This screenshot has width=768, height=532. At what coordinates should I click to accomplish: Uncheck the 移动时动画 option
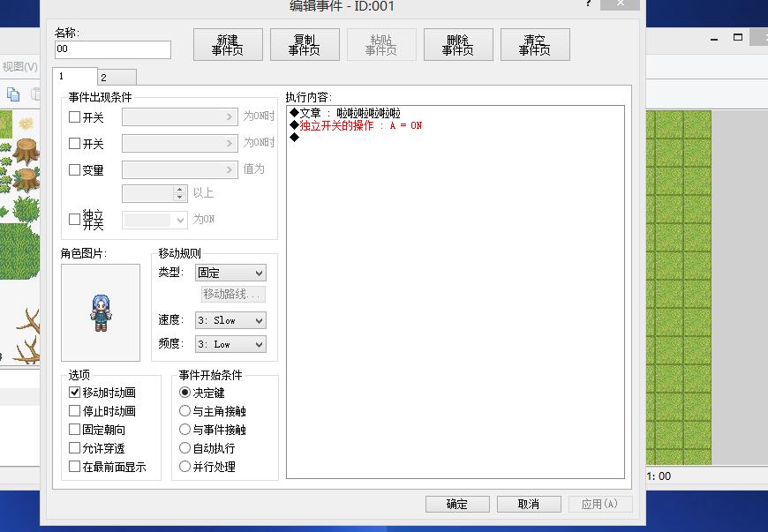pos(74,392)
